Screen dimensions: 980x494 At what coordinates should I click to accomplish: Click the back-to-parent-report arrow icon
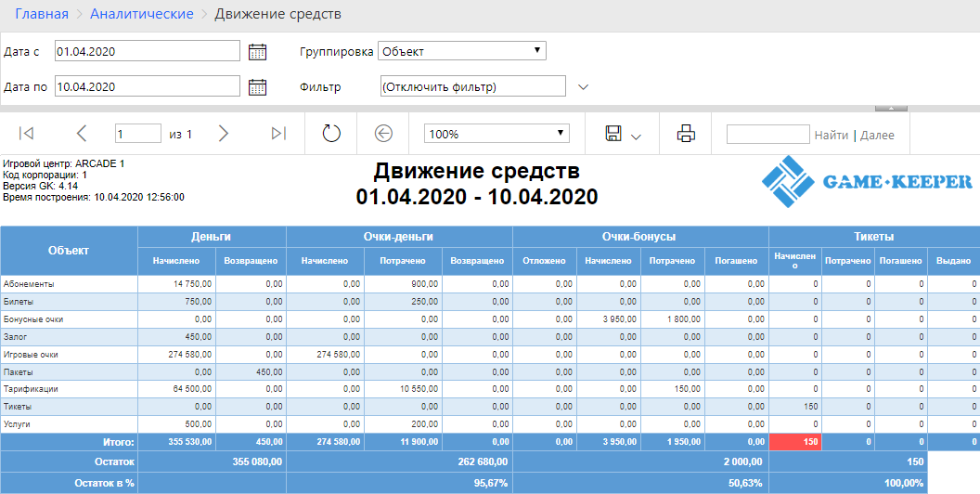pos(383,133)
